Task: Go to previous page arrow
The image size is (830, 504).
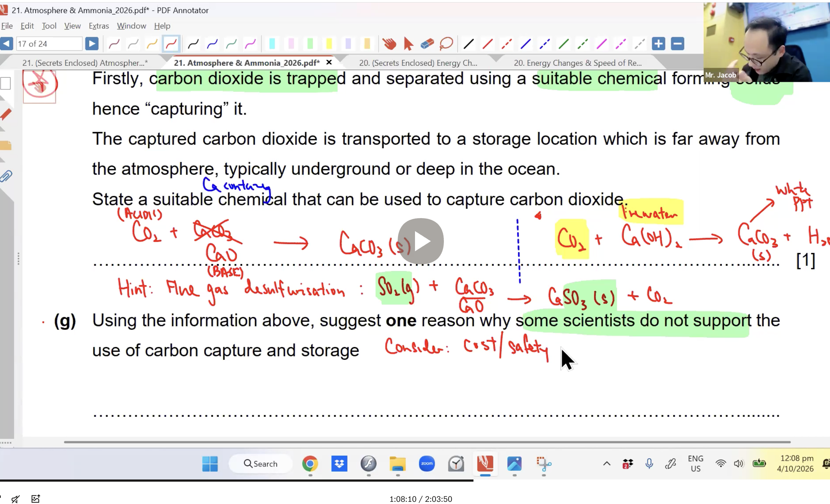Action: click(x=6, y=44)
